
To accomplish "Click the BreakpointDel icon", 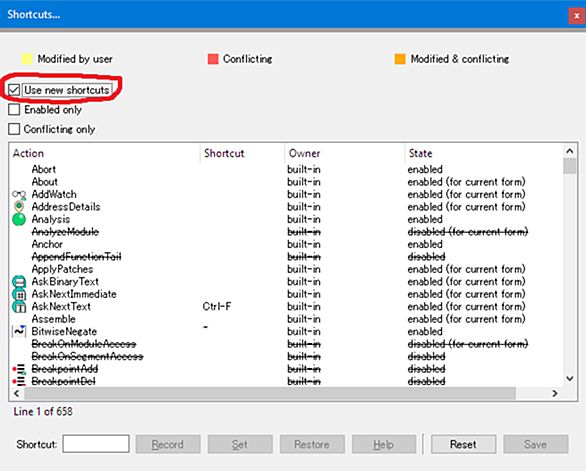I will [x=19, y=381].
